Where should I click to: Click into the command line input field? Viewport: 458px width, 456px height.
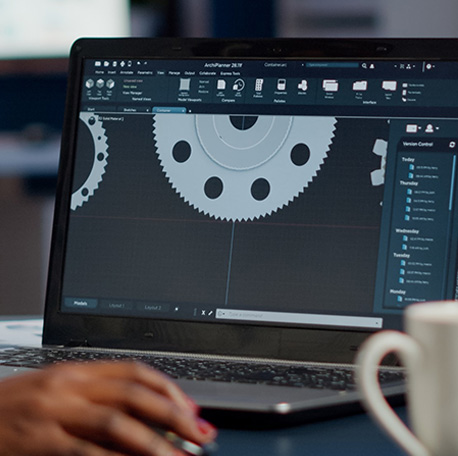point(299,318)
